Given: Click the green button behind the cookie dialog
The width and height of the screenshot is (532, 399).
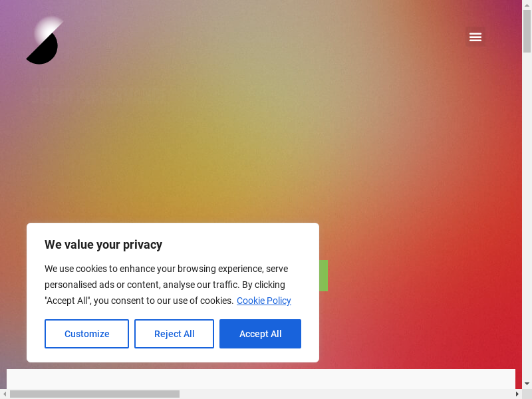Looking at the screenshot, I should point(323,275).
